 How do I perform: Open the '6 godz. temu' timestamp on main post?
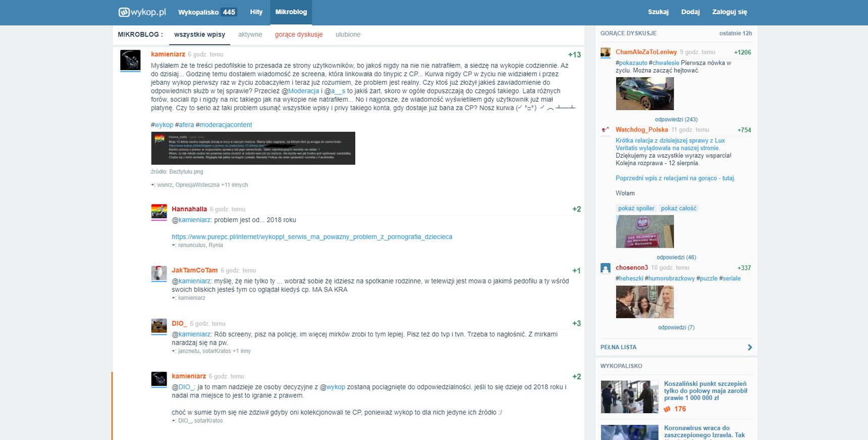coord(205,55)
